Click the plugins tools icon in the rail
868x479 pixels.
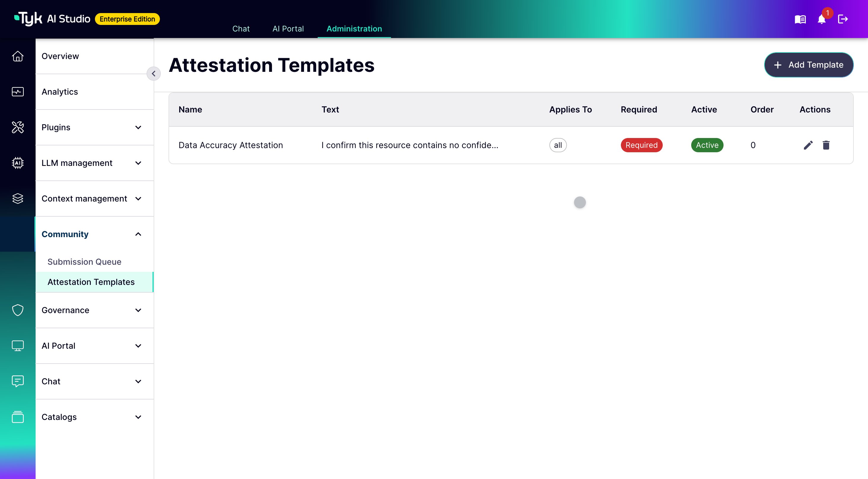18,127
